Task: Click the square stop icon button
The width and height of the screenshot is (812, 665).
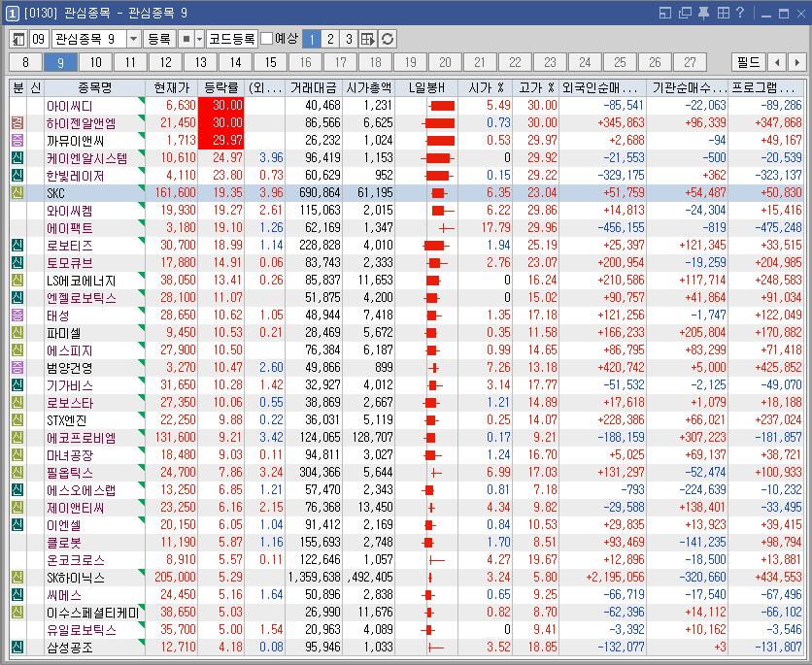Action: pyautogui.click(x=186, y=39)
